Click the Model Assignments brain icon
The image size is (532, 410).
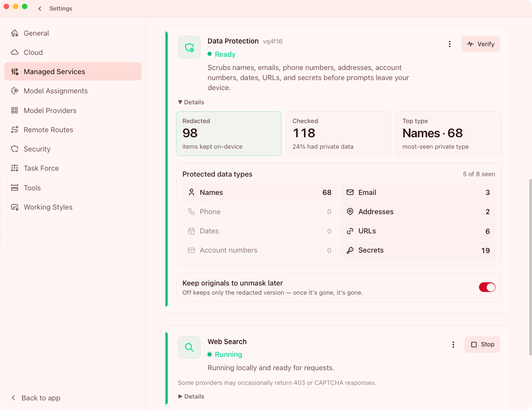tap(15, 91)
